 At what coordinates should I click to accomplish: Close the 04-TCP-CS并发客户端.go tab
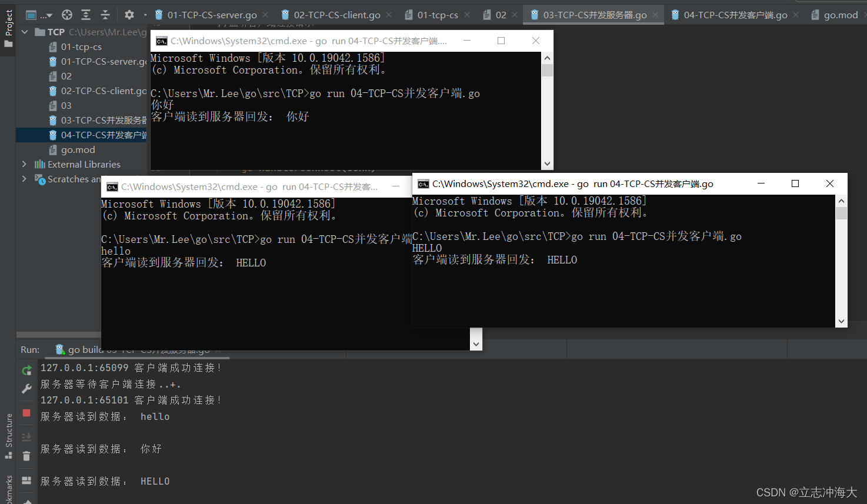(796, 15)
